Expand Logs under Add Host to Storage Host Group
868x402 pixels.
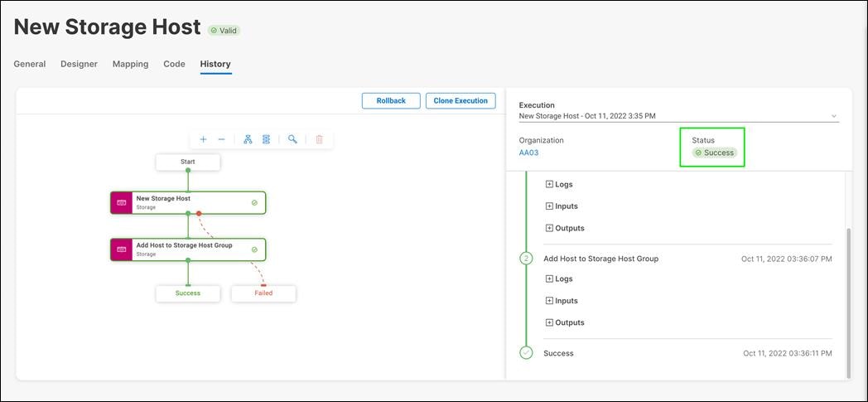559,279
